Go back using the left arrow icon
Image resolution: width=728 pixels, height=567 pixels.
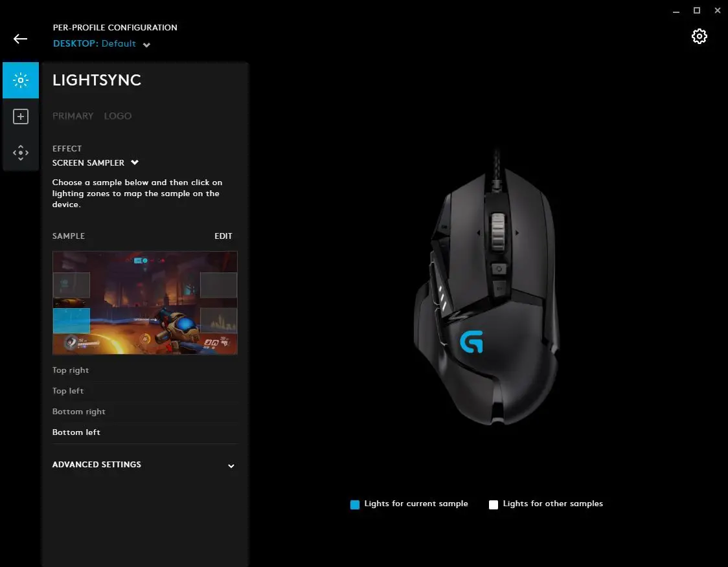click(20, 39)
